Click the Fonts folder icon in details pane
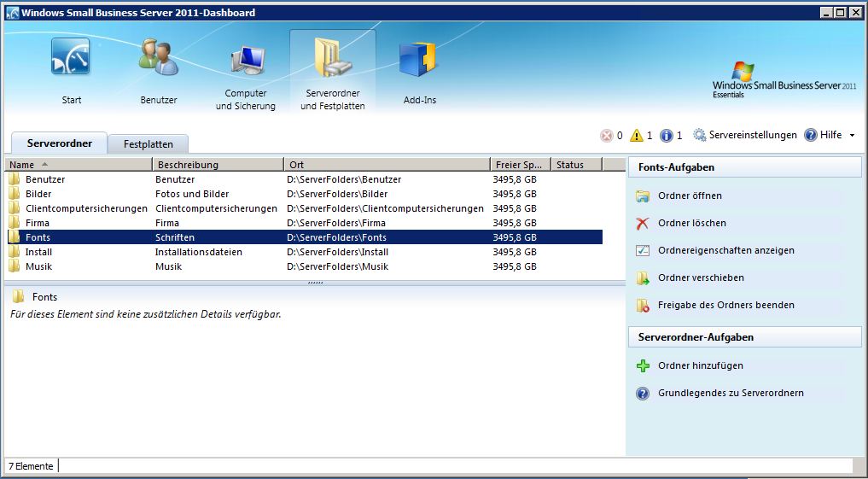The image size is (868, 479). (18, 297)
